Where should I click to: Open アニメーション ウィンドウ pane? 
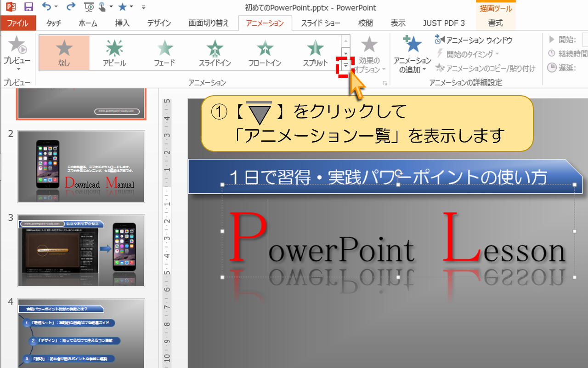pyautogui.click(x=474, y=40)
